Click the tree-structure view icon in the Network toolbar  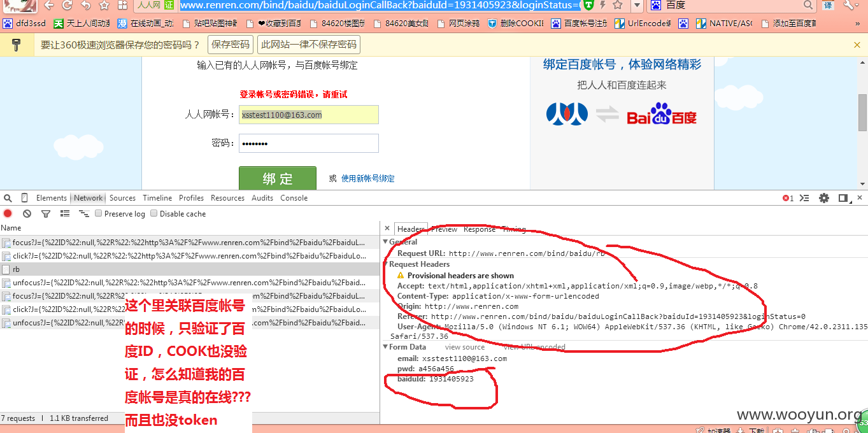pyautogui.click(x=83, y=214)
